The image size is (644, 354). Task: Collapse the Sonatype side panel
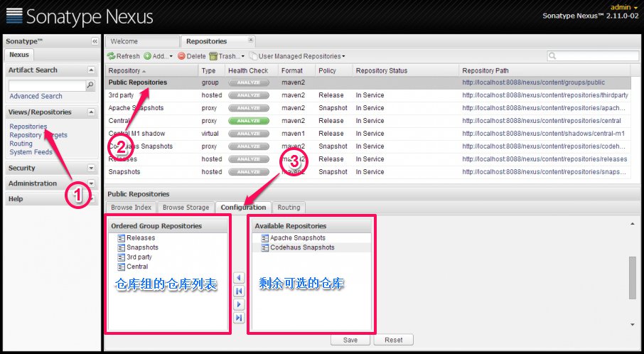(95, 41)
